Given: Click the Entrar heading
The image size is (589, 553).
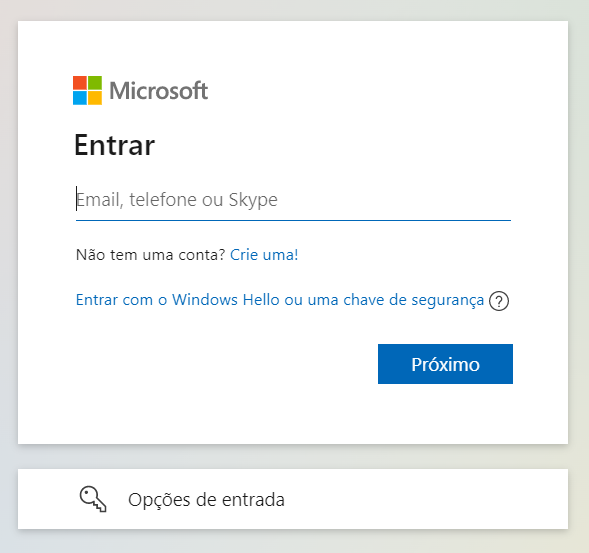Looking at the screenshot, I should [x=115, y=145].
